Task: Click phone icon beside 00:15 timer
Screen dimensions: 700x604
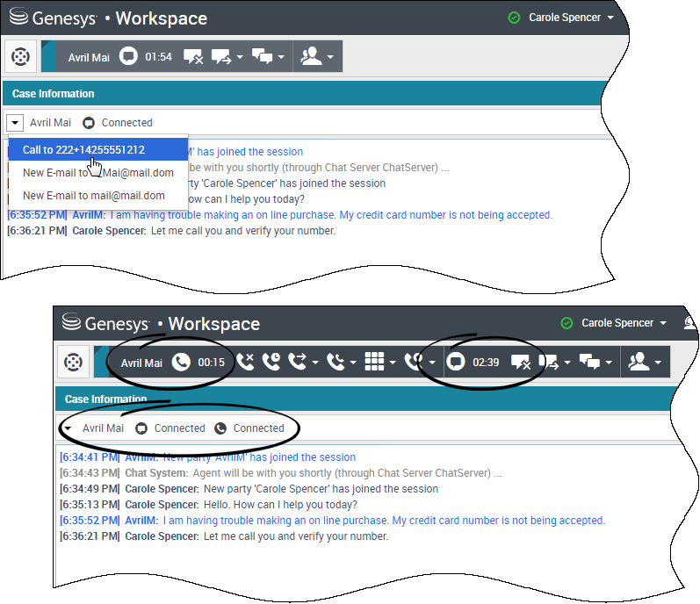Action: (181, 363)
